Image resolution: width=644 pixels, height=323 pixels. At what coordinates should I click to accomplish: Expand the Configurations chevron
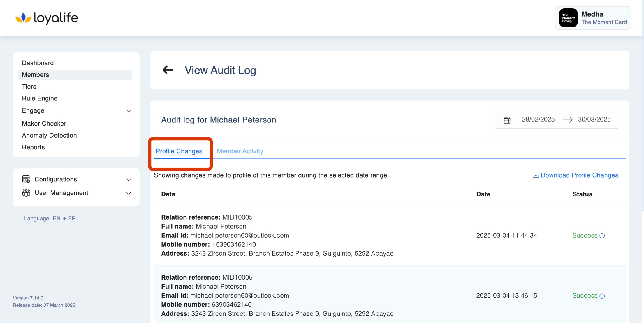click(129, 180)
